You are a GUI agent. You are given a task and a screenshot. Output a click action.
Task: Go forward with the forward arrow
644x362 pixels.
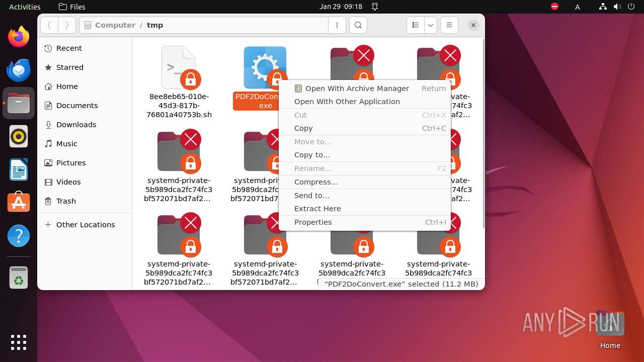67,25
